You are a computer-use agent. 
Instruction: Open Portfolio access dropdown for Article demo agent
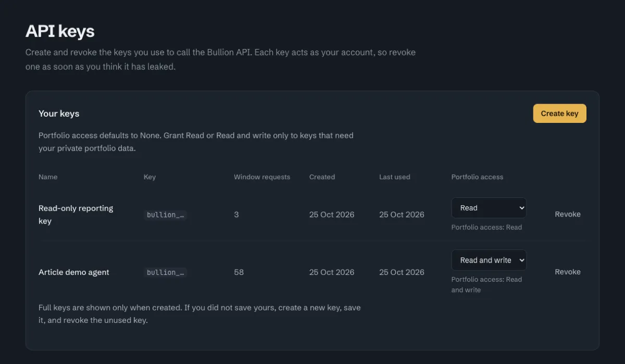[489, 260]
